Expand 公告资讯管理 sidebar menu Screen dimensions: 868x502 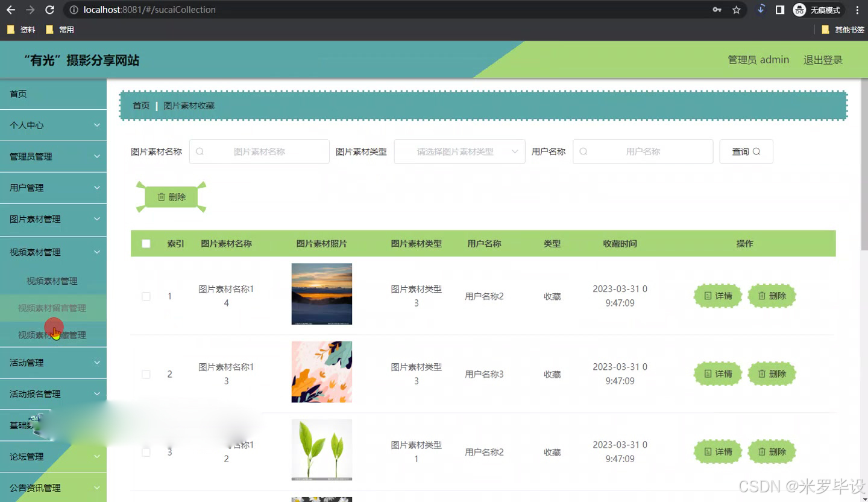click(x=53, y=488)
